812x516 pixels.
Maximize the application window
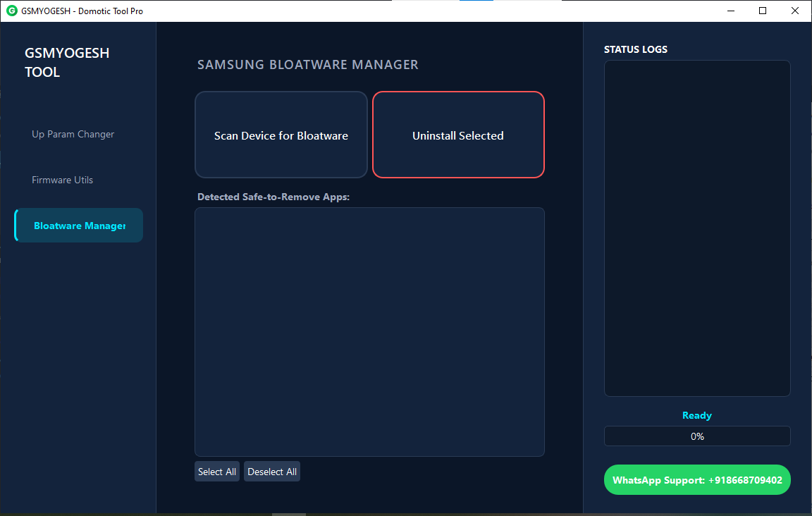click(763, 11)
